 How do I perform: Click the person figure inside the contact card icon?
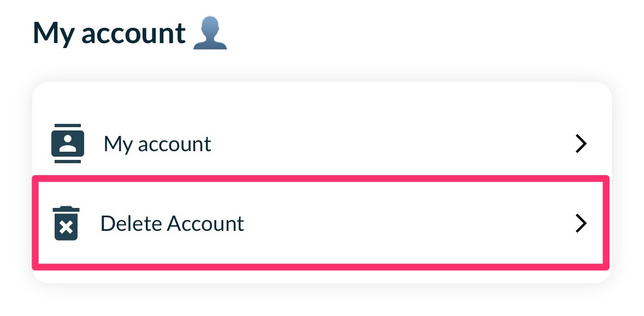tap(68, 144)
